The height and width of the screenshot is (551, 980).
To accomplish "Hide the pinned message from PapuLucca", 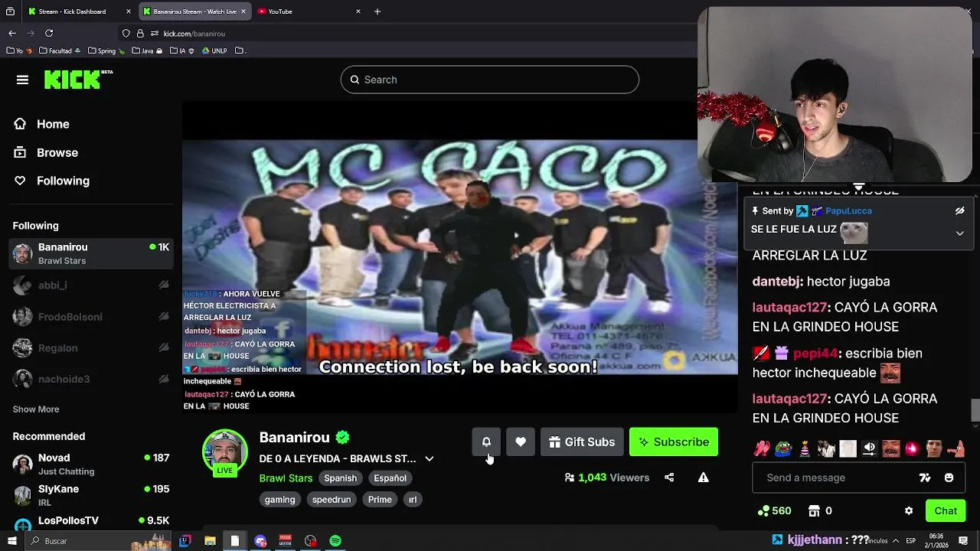I will coord(959,210).
